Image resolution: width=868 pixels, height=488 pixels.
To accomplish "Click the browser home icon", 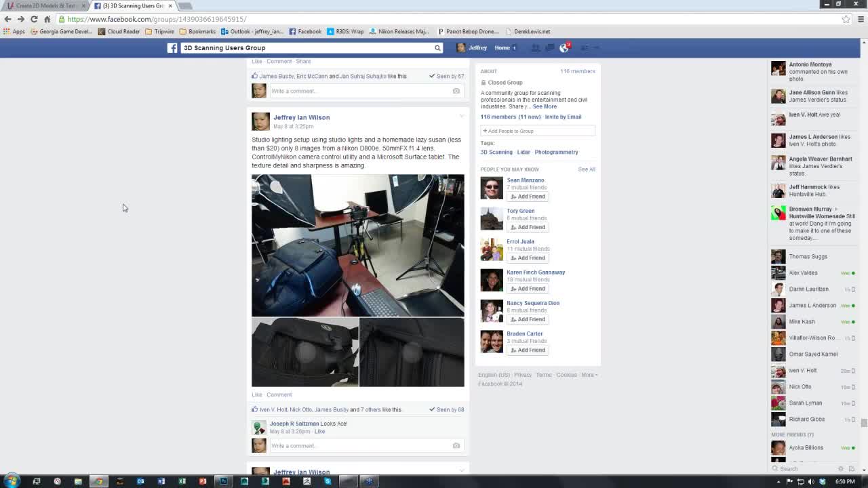I will [x=47, y=19].
